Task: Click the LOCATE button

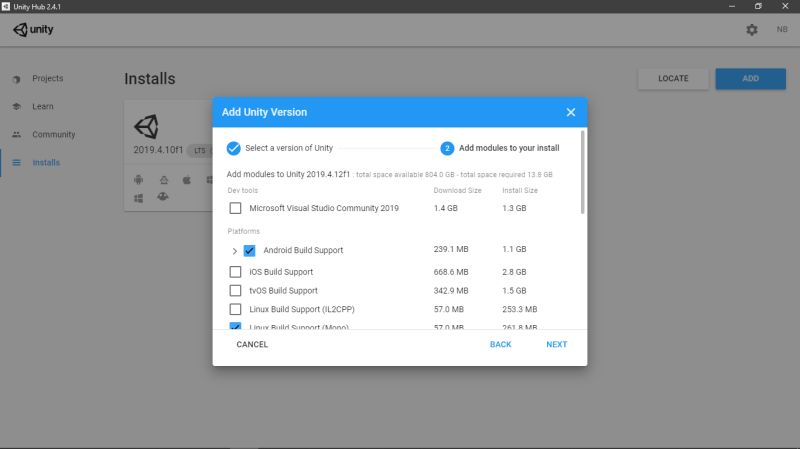Action: pos(673,79)
